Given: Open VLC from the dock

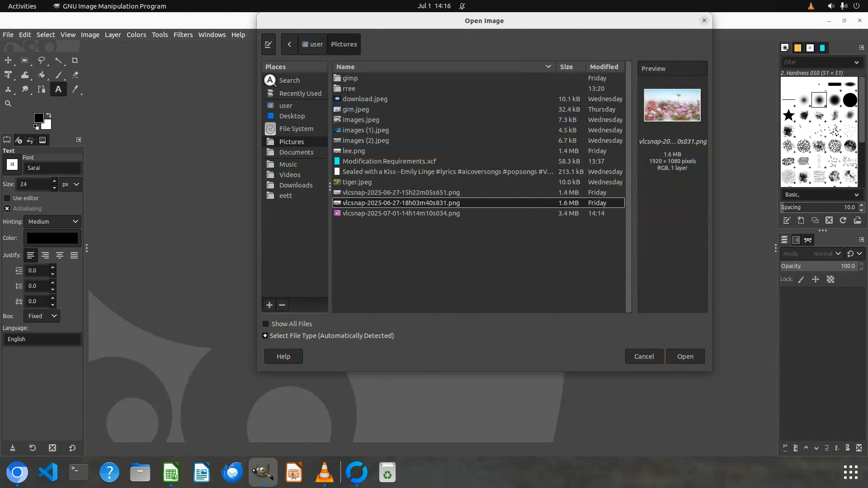Looking at the screenshot, I should [324, 473].
